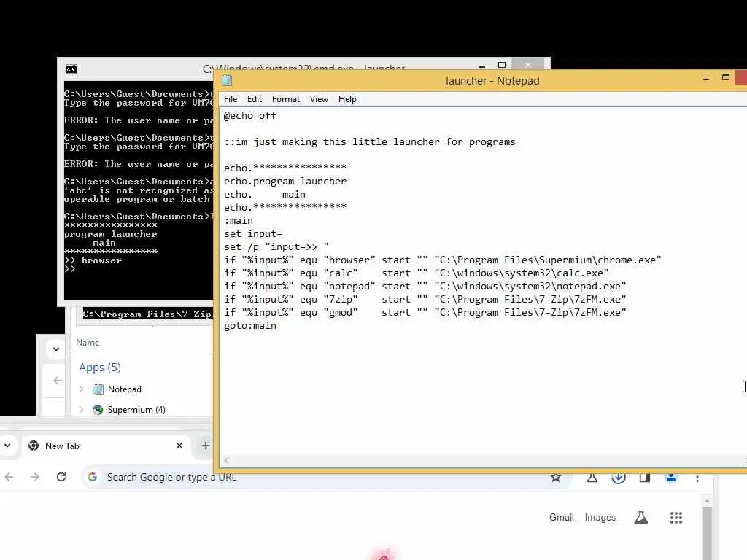This screenshot has width=747, height=560.
Task: Click the Search Labs flask icon on page
Action: point(640,518)
